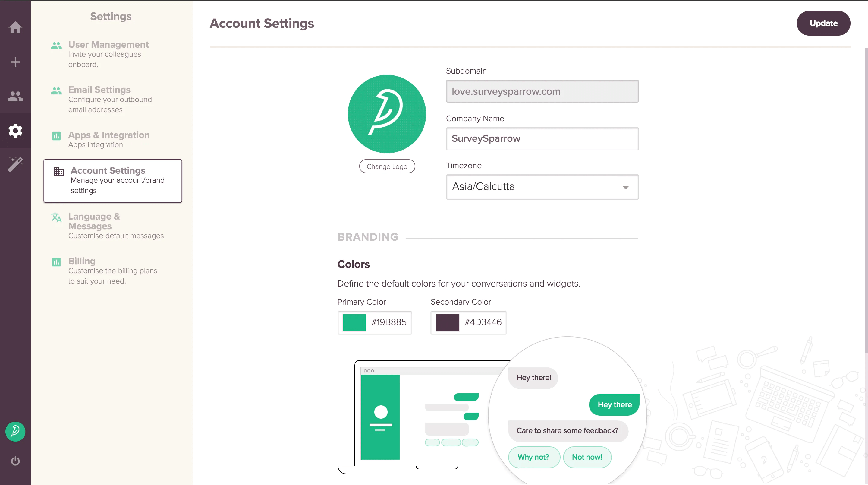Click the large green company logo image
The width and height of the screenshot is (868, 485).
[x=386, y=114]
